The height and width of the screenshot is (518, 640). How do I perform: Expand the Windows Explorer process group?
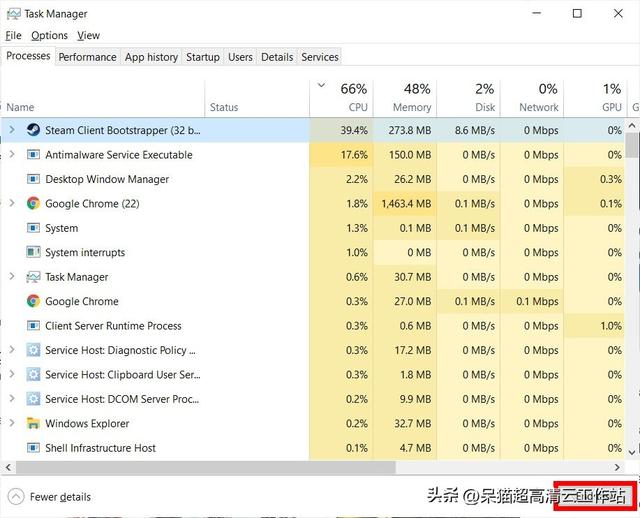(12, 423)
